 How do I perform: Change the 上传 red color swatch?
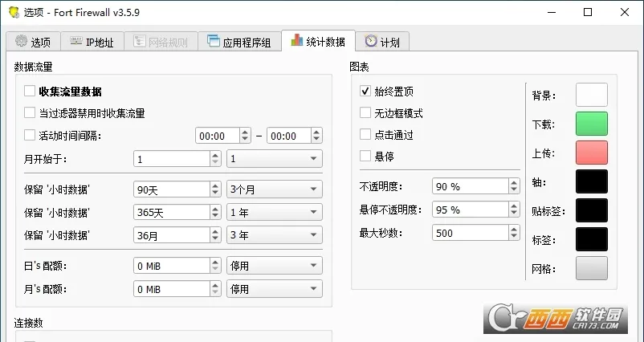point(592,153)
